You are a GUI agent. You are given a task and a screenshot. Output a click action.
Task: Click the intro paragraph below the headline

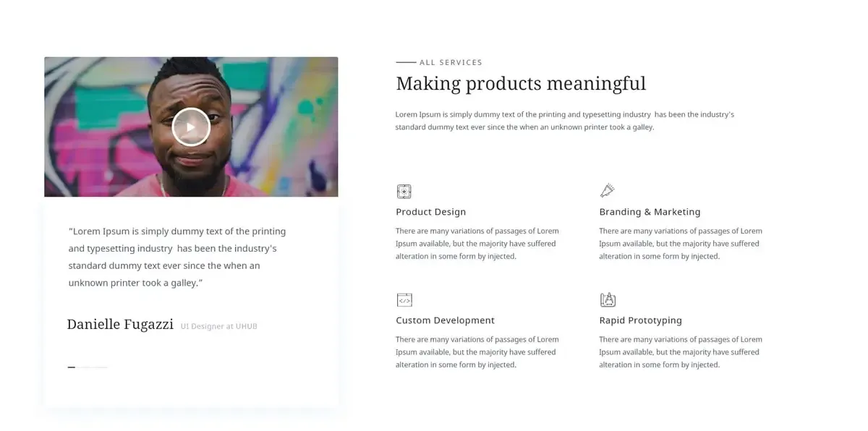(x=565, y=121)
